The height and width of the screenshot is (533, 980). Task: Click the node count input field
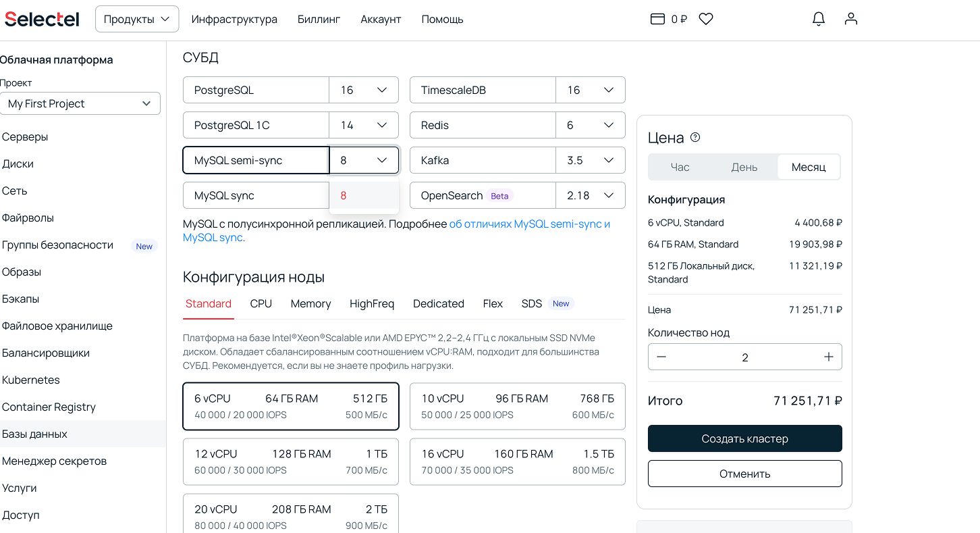pos(745,357)
